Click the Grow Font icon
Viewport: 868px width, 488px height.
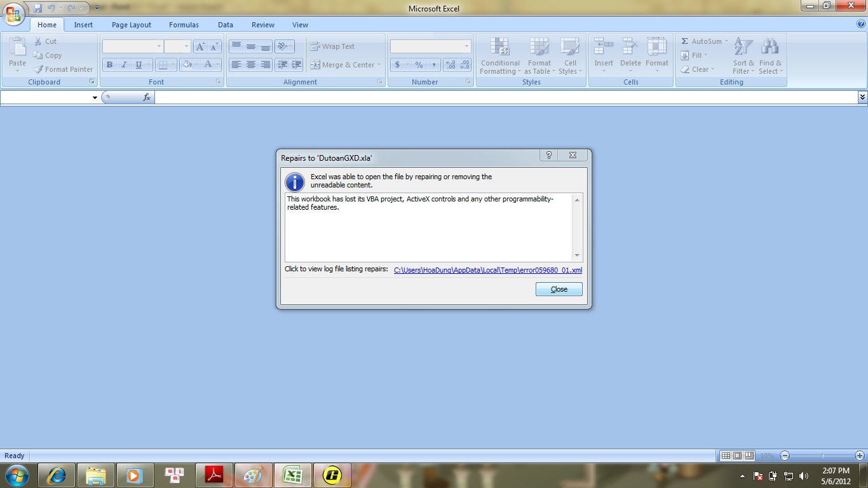click(200, 46)
